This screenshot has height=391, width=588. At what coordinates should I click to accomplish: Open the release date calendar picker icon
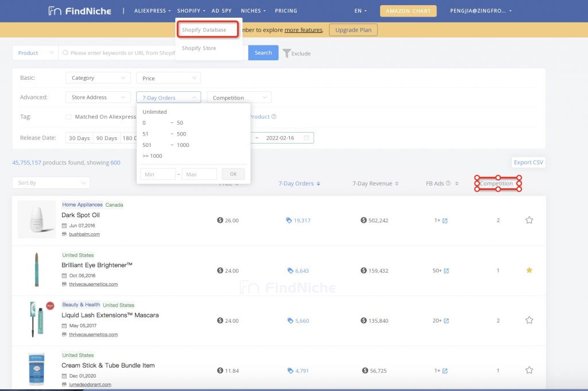(x=307, y=138)
